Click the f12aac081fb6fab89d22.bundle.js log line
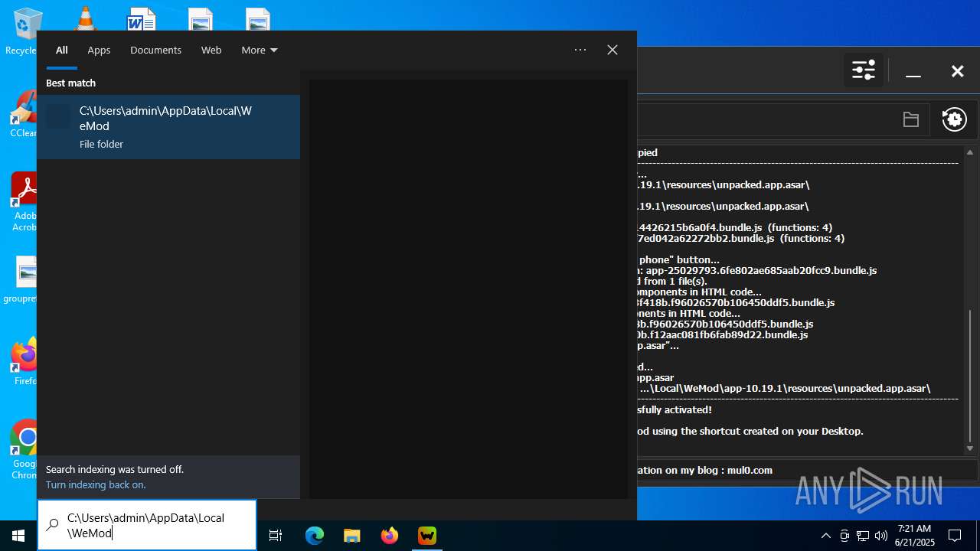980x551 pixels. (x=722, y=334)
